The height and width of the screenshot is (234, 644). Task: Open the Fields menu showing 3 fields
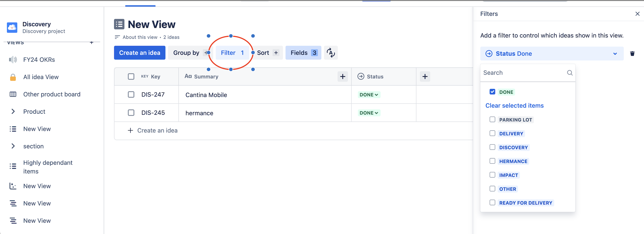click(x=303, y=53)
